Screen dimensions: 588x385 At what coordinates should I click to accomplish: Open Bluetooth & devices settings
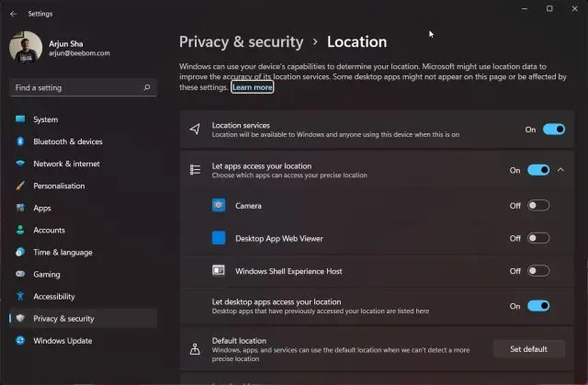(x=83, y=142)
